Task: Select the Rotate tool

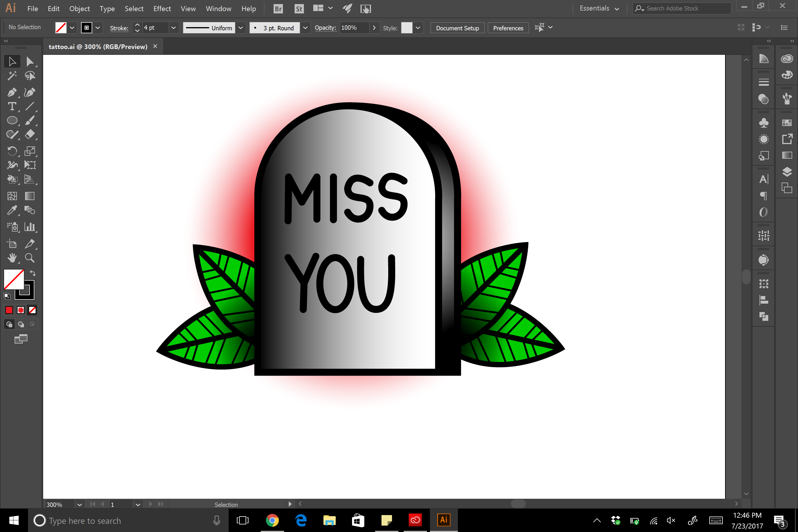Action: [12, 151]
